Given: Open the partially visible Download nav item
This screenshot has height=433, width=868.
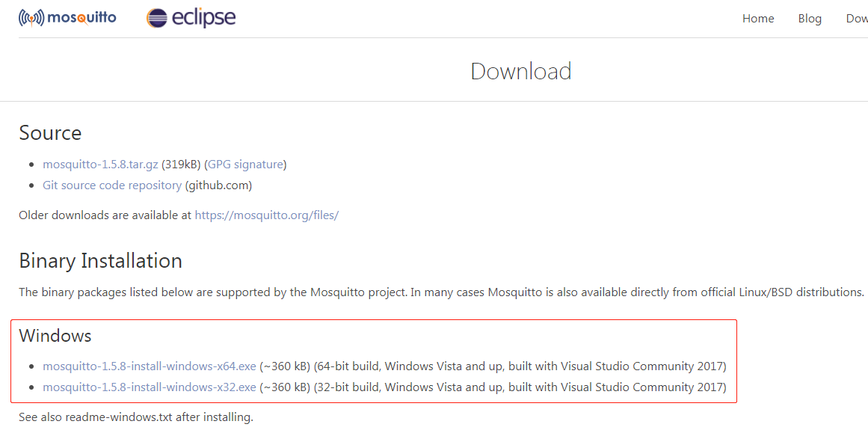Looking at the screenshot, I should click(857, 19).
